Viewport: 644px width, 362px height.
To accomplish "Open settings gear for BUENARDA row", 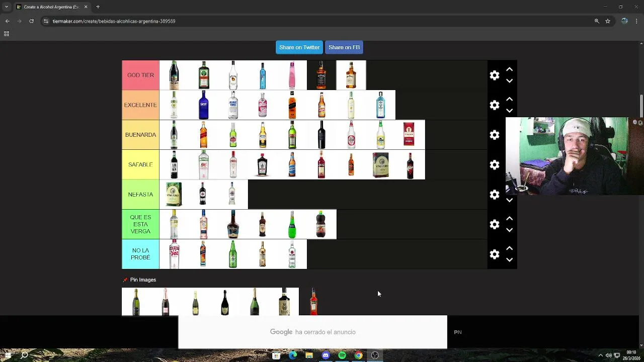I will 495,135.
